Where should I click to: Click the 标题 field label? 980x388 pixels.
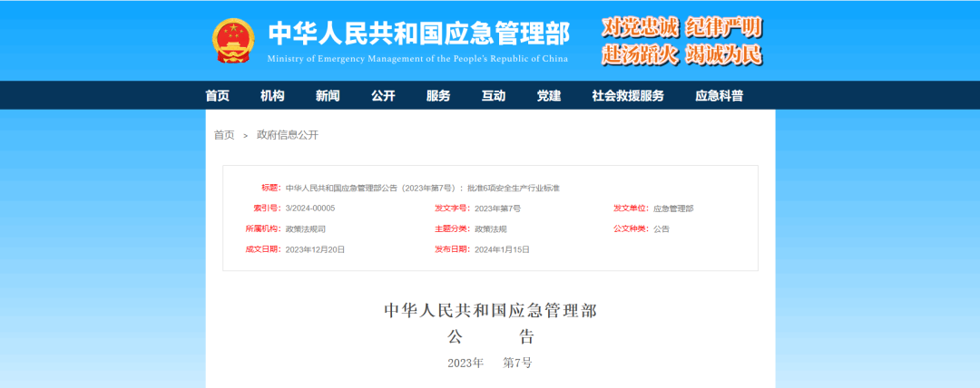272,188
